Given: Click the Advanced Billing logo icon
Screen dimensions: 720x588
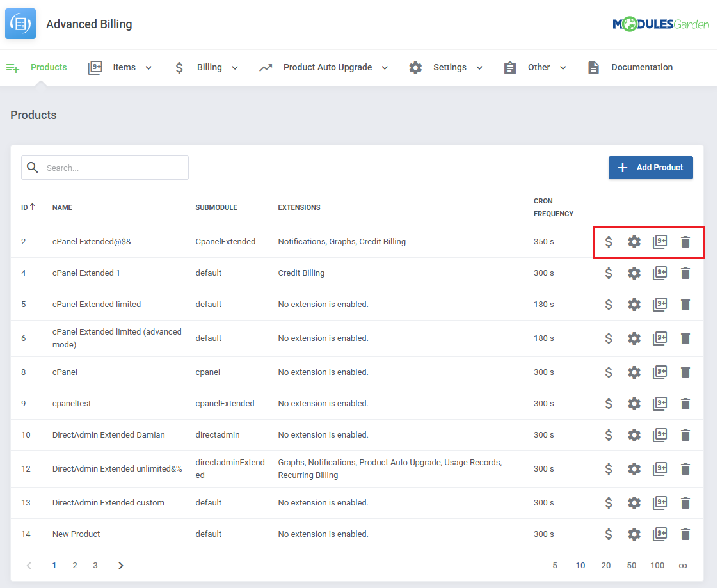Looking at the screenshot, I should [20, 24].
